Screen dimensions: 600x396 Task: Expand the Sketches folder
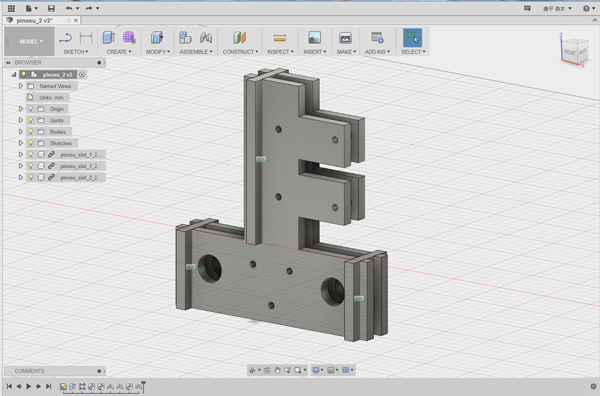21,143
